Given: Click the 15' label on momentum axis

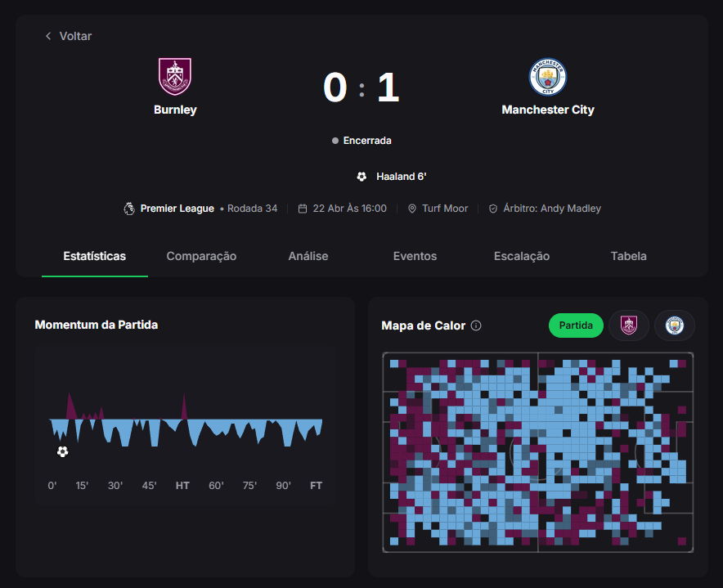Looking at the screenshot, I should tap(82, 486).
